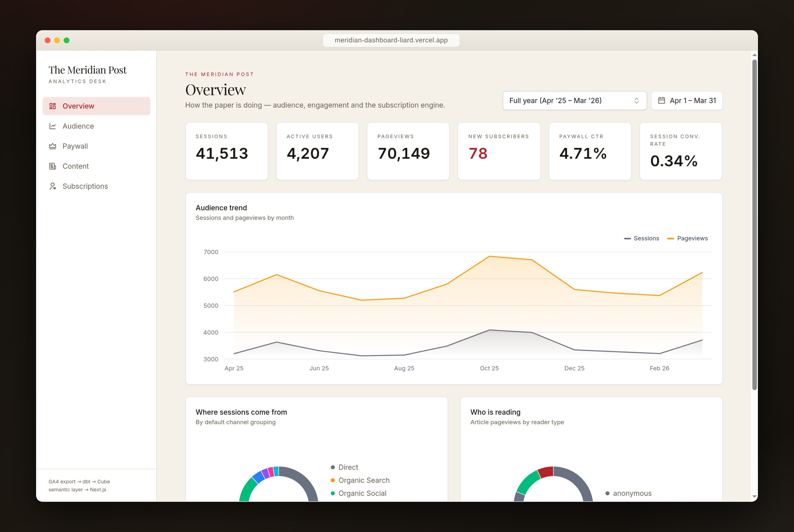
Task: Click the Paywall CTR 4.71% card
Action: click(x=590, y=151)
